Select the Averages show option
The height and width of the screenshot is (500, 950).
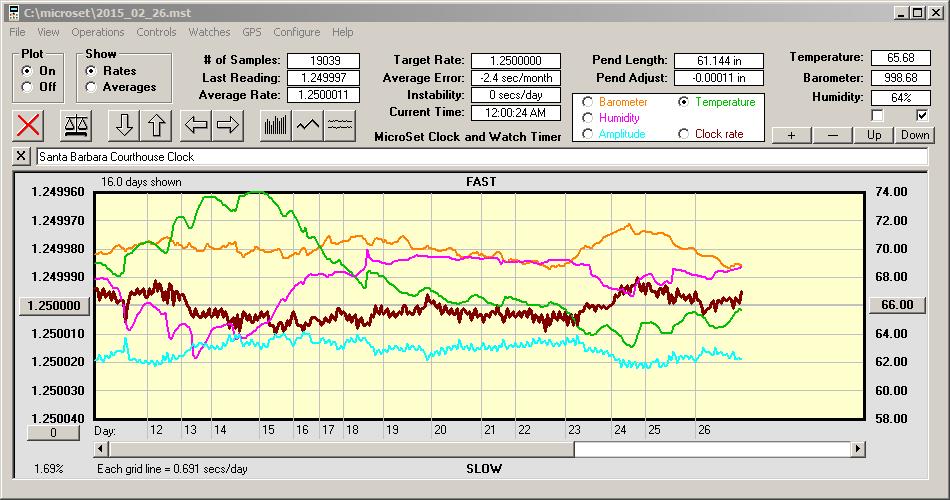(x=91, y=87)
